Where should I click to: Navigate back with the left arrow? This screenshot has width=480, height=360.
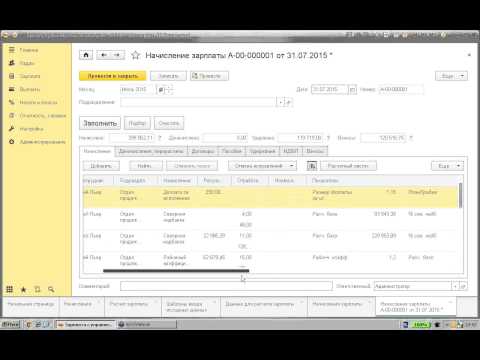[104, 55]
